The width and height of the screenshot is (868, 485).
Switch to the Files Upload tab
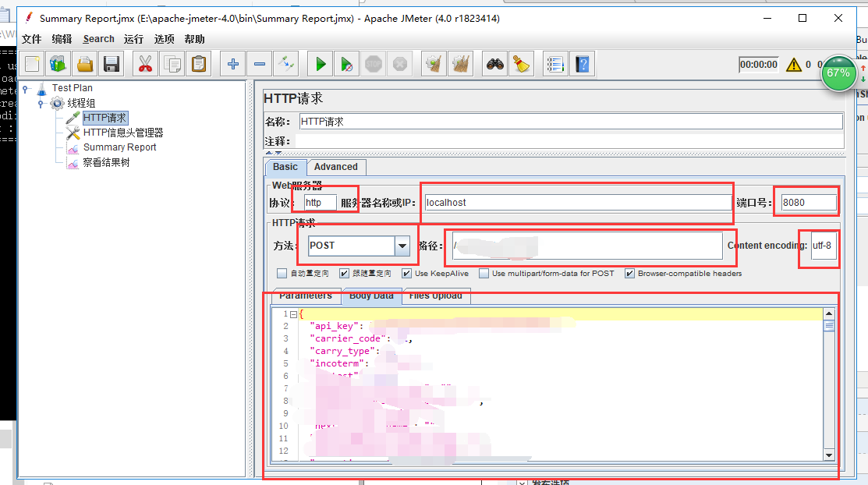click(436, 296)
